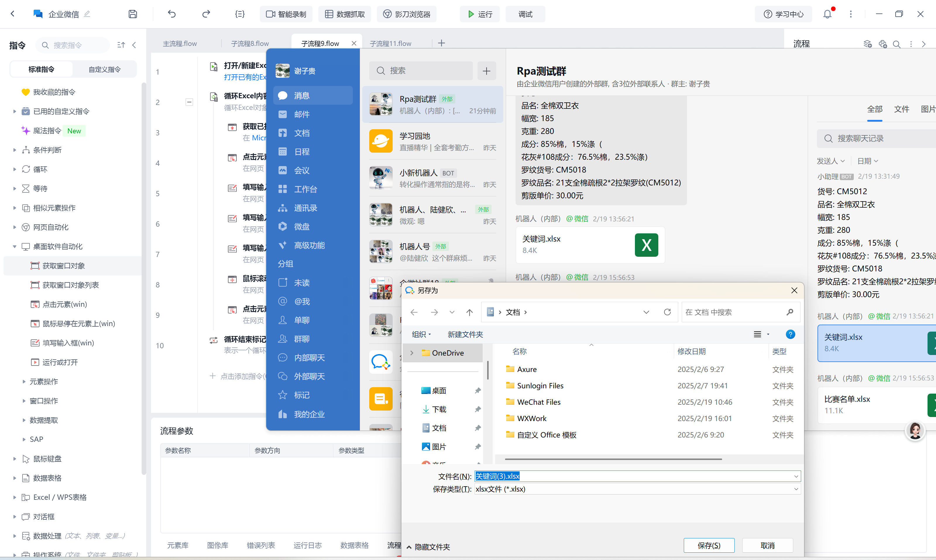This screenshot has height=560, width=936.
Task: Click the save flow icon in toolbar
Action: 133,14
